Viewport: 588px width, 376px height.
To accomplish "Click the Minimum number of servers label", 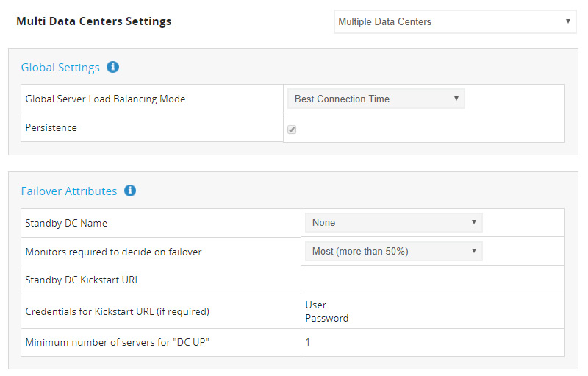I will [x=116, y=343].
